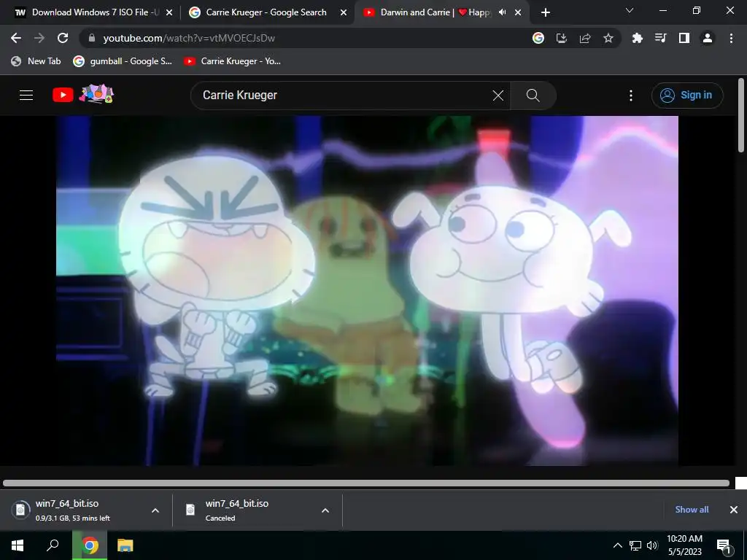This screenshot has height=560, width=747.
Task: Click the lock icon in address bar
Action: (92, 38)
